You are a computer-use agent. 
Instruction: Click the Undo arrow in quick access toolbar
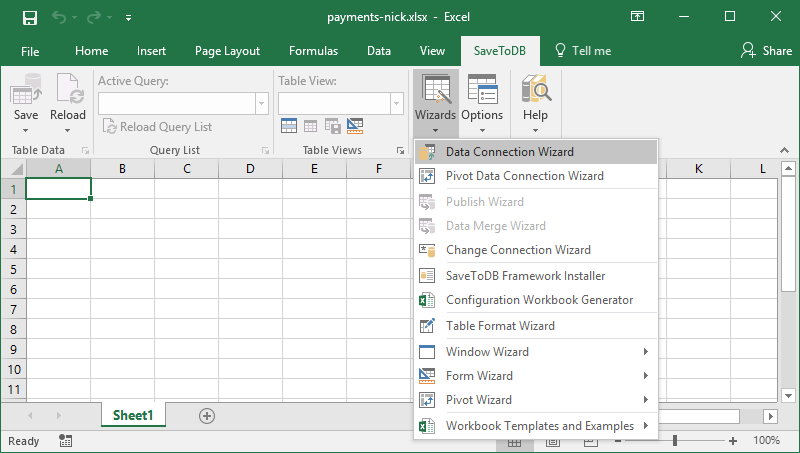coord(59,18)
